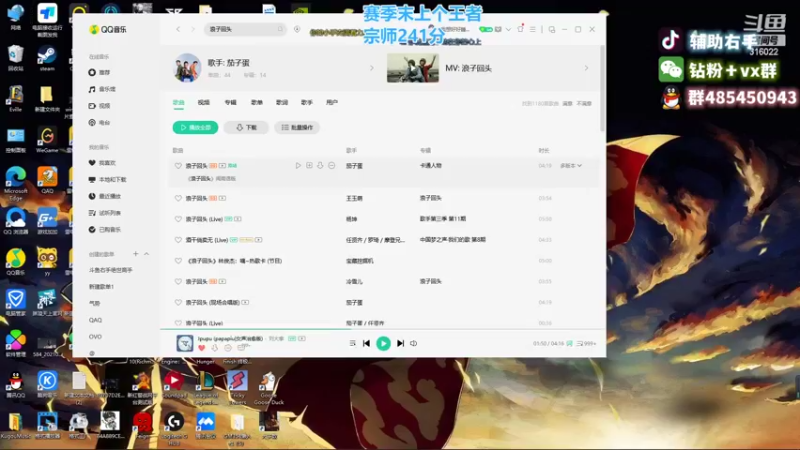Open 推荐 in the QQ音乐 sidebar
Image resolution: width=800 pixels, height=450 pixels.
click(x=99, y=72)
